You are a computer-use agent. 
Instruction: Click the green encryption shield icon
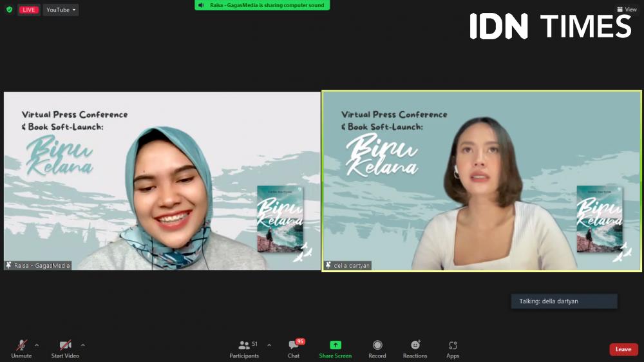coord(9,10)
